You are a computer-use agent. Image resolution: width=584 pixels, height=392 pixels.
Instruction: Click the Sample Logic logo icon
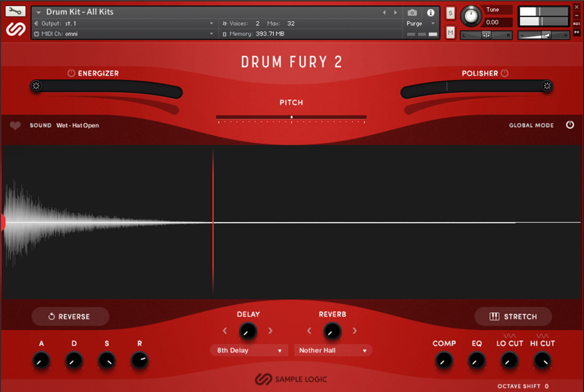(15, 29)
